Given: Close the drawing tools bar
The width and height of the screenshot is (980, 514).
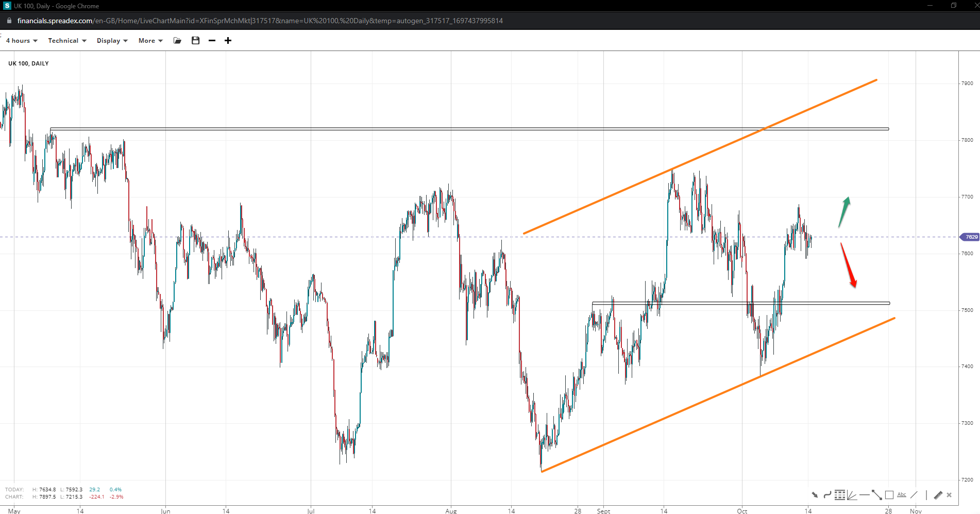Looking at the screenshot, I should pos(949,495).
